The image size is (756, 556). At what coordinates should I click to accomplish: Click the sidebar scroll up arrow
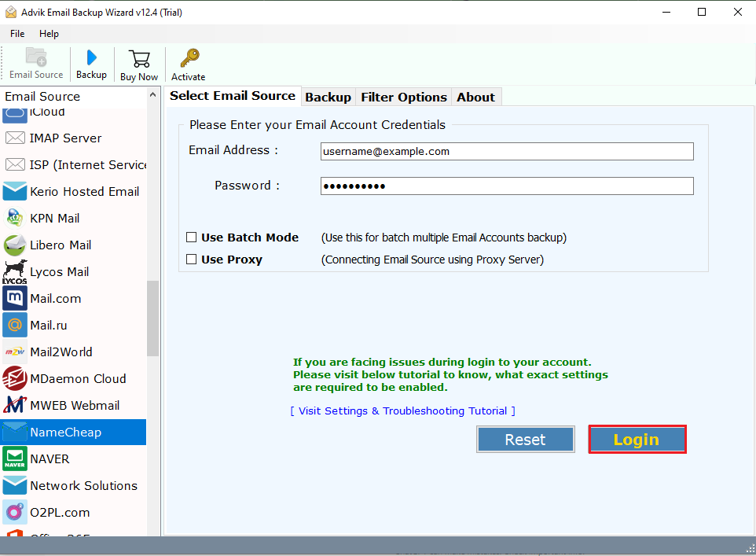(152, 95)
